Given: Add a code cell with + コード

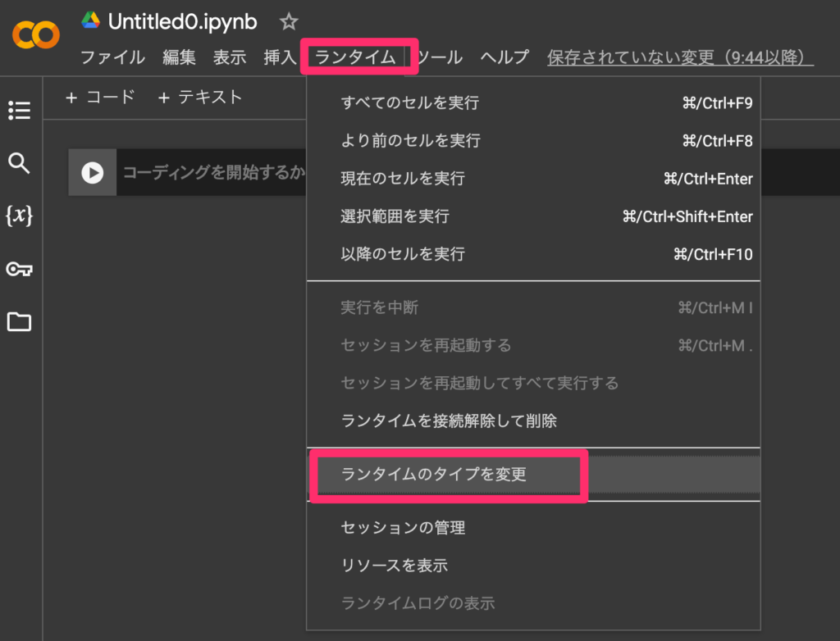Looking at the screenshot, I should [100, 98].
